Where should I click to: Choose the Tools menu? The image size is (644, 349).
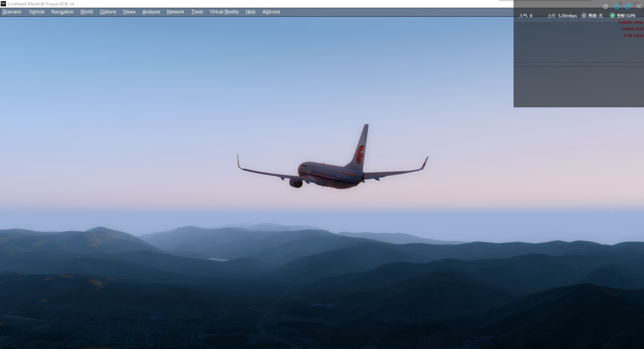tap(197, 12)
